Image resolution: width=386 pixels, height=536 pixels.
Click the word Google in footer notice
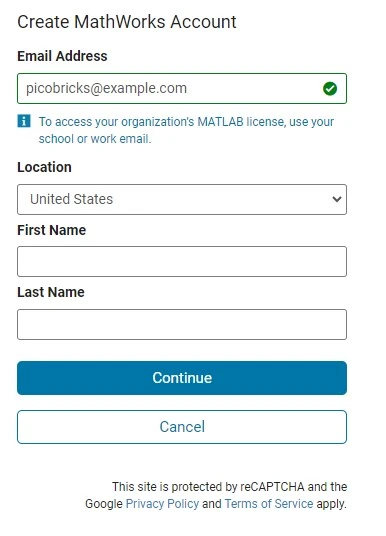click(104, 504)
